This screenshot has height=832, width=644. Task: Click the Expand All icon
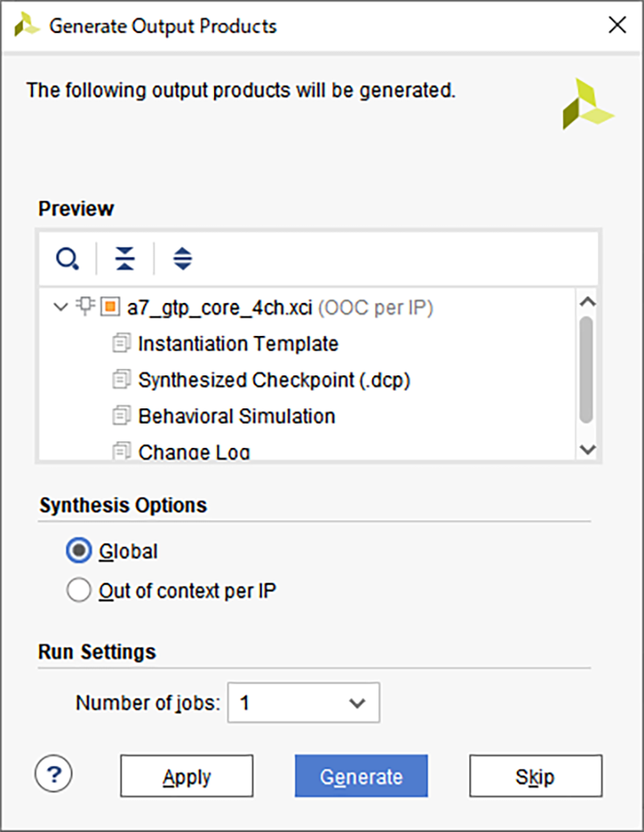coord(183,259)
